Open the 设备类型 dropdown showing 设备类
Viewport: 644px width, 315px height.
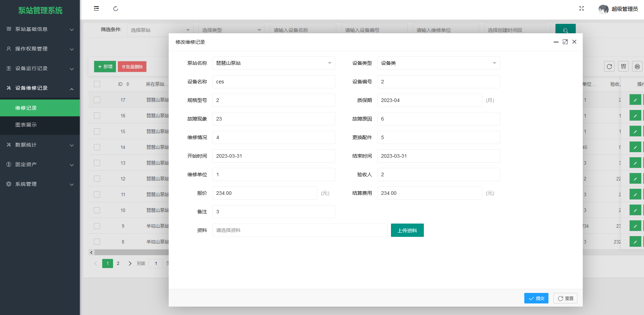[x=439, y=63]
